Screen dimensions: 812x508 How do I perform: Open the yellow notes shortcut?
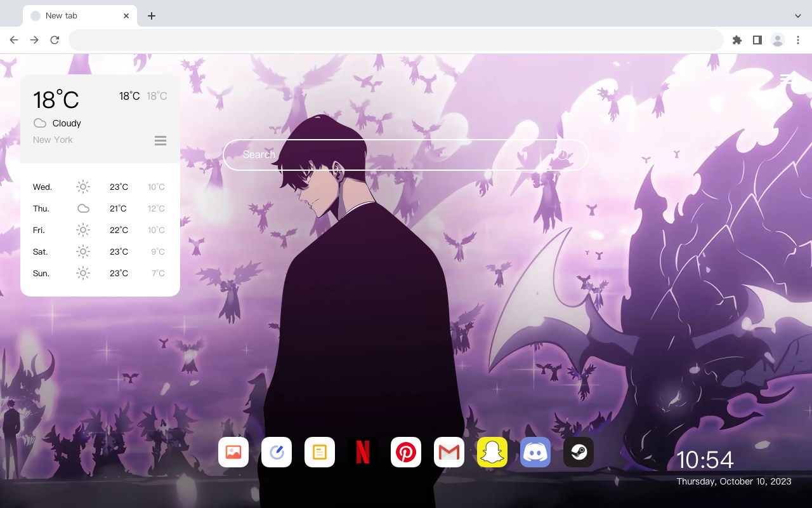[320, 452]
